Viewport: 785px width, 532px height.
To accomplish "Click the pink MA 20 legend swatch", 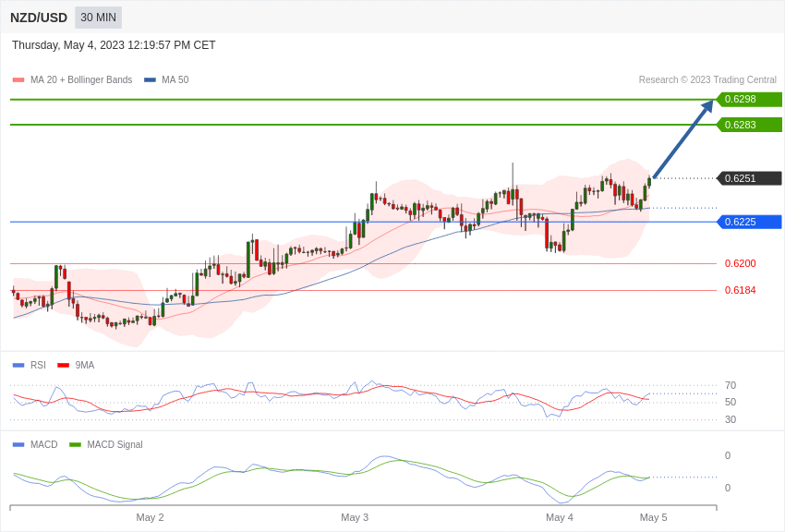I will point(18,79).
